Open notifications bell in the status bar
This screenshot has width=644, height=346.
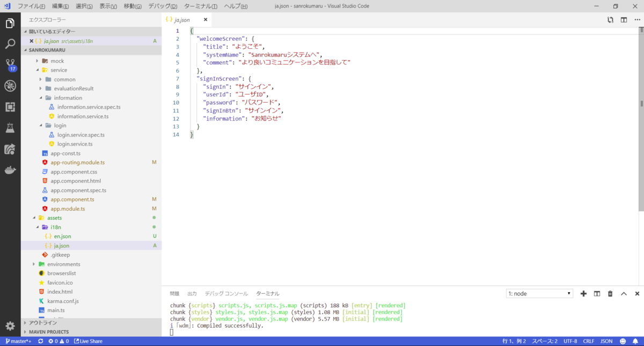[635, 341]
